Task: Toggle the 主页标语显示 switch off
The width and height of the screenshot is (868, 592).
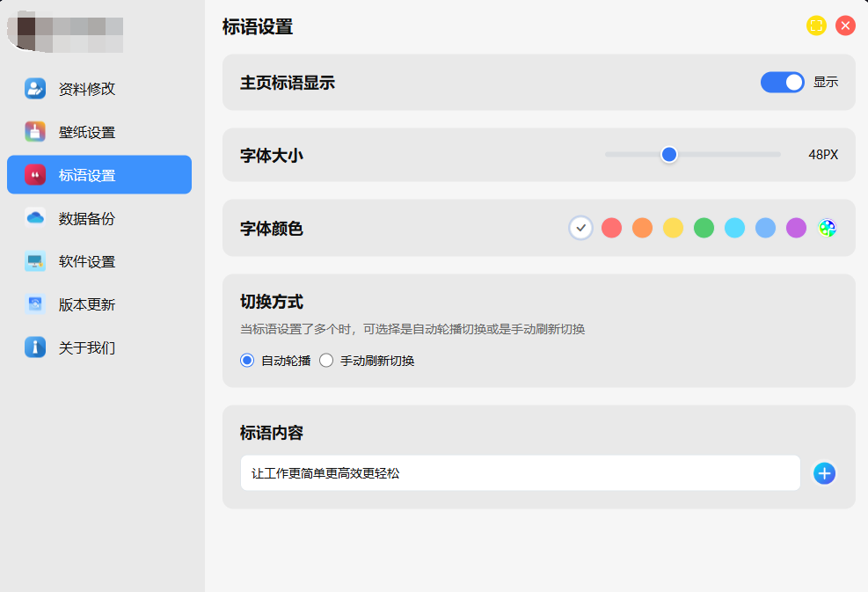Action: [x=782, y=82]
